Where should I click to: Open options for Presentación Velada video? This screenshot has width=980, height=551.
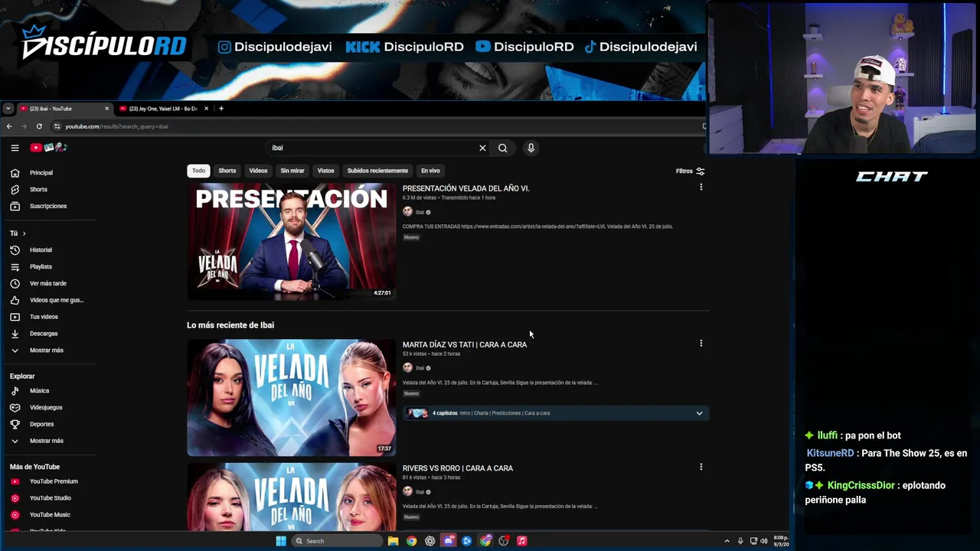[x=701, y=187]
